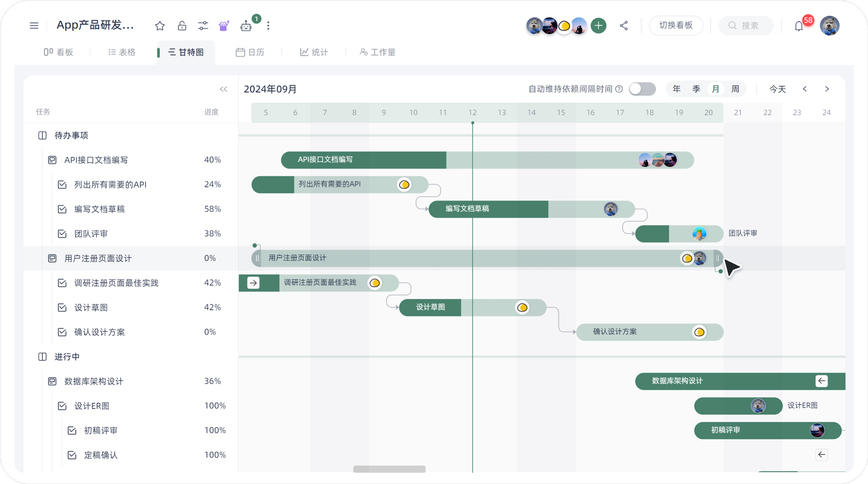Image resolution: width=868 pixels, height=484 pixels.
Task: Click the horizontal scrollbar at the bottom
Action: pos(389,469)
